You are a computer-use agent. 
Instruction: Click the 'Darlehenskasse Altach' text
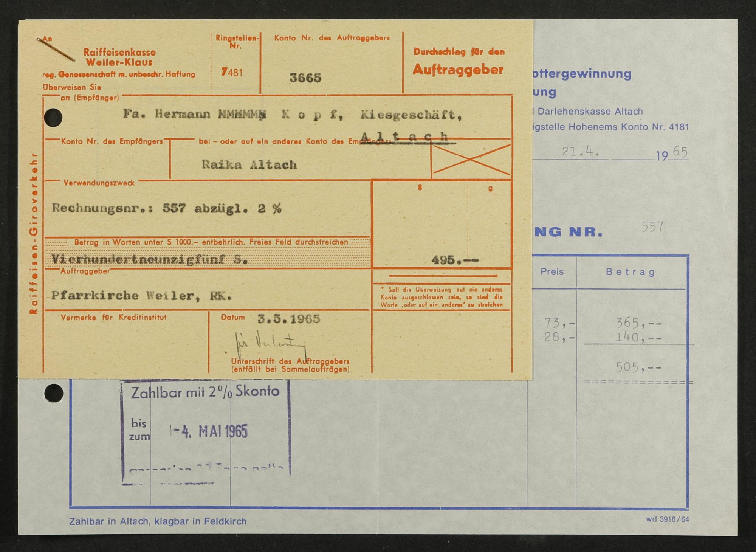point(590,112)
